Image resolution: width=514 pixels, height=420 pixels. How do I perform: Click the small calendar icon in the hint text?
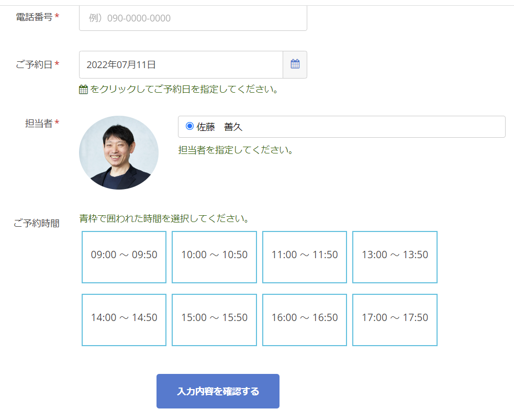tap(83, 89)
